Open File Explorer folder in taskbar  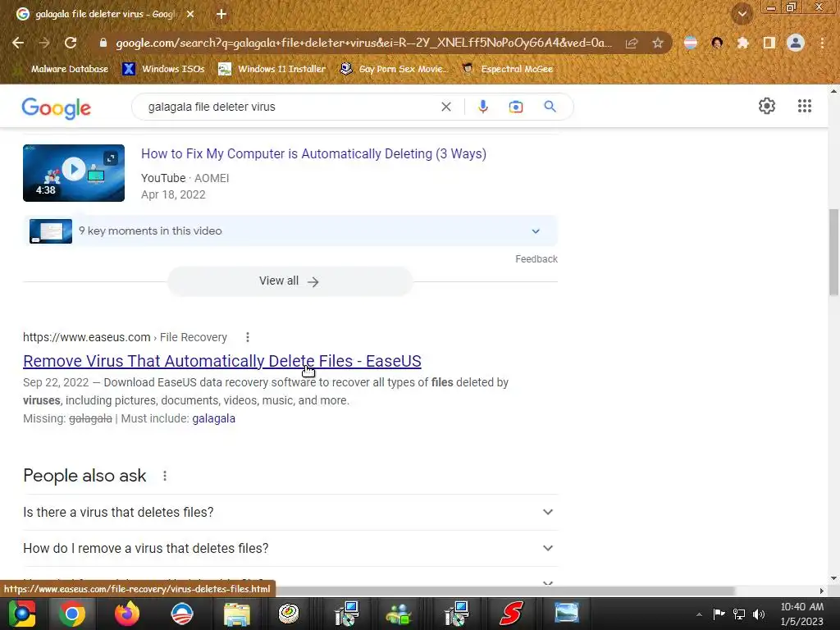237,614
